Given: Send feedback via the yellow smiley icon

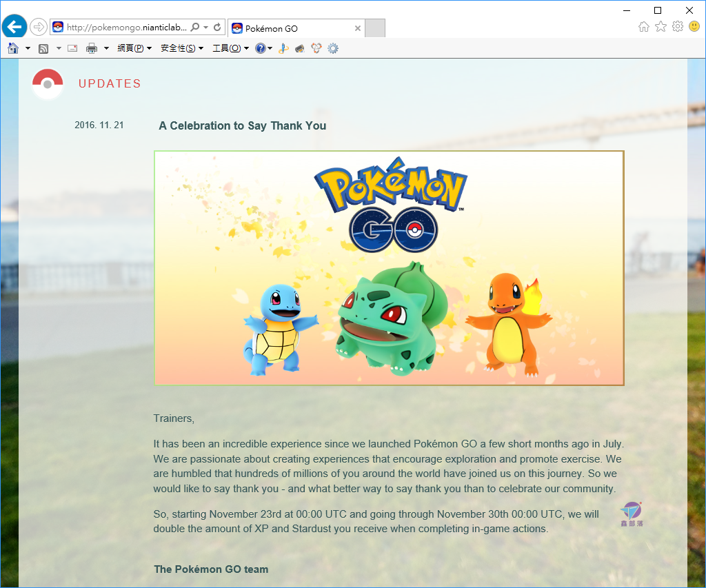Looking at the screenshot, I should coord(694,27).
